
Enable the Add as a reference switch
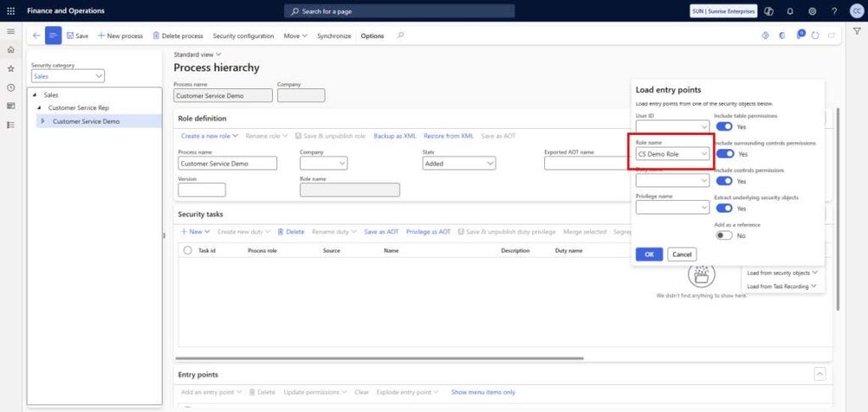724,236
